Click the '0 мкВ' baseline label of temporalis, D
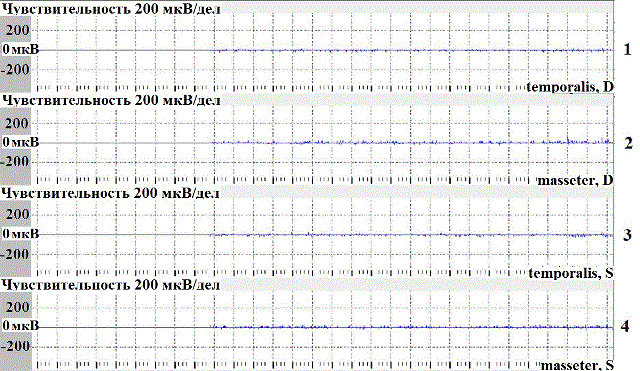The width and height of the screenshot is (640, 371). pos(21,49)
